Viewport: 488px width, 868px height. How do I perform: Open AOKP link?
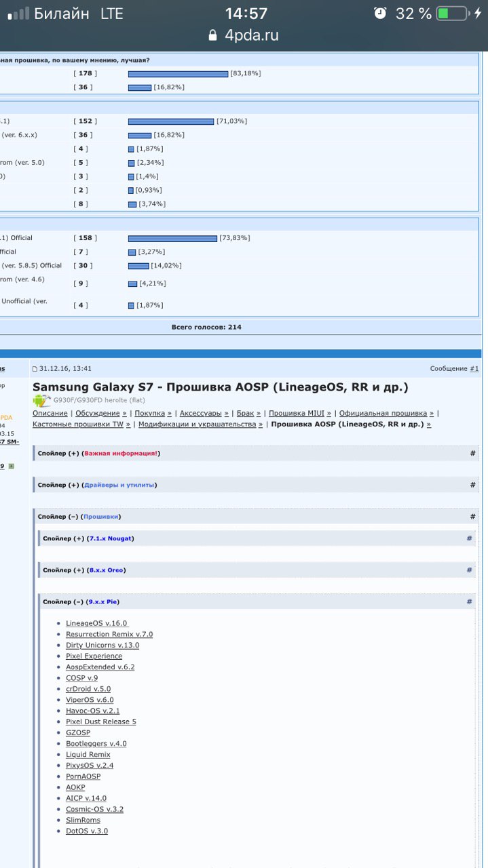pyautogui.click(x=75, y=787)
